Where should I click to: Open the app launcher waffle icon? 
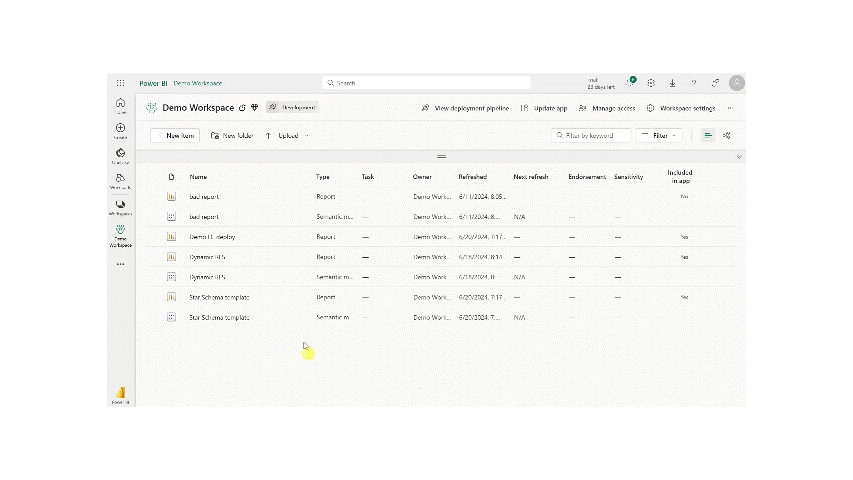(x=120, y=83)
